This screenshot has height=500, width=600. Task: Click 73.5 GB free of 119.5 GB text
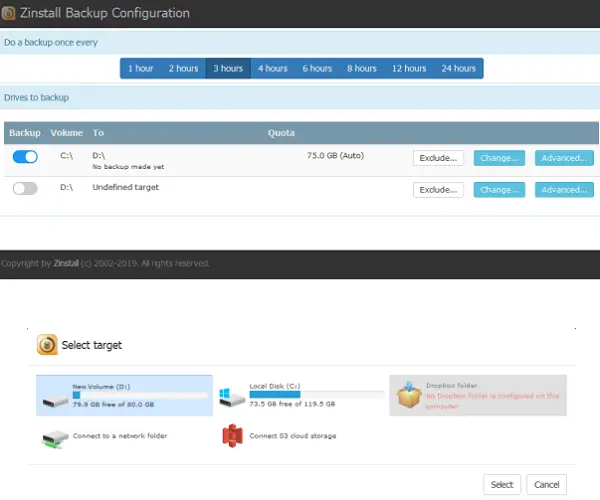(x=292, y=404)
